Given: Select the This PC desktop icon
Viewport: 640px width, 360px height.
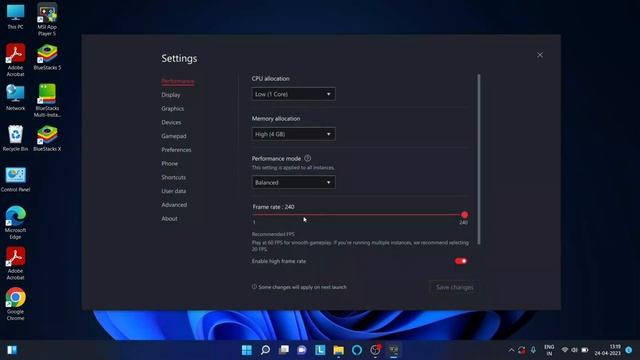Looking at the screenshot, I should click(16, 17).
